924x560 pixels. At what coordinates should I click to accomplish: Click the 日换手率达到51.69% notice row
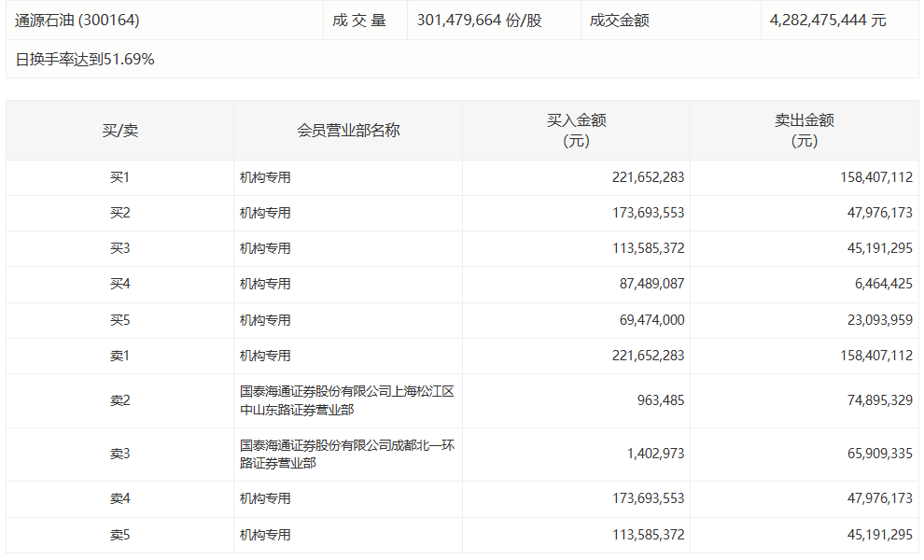(x=84, y=60)
